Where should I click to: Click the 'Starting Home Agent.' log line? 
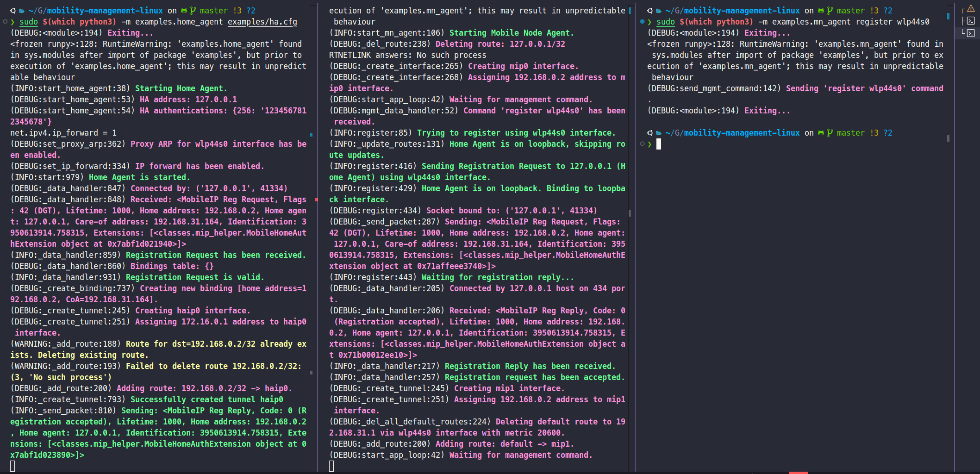point(119,88)
